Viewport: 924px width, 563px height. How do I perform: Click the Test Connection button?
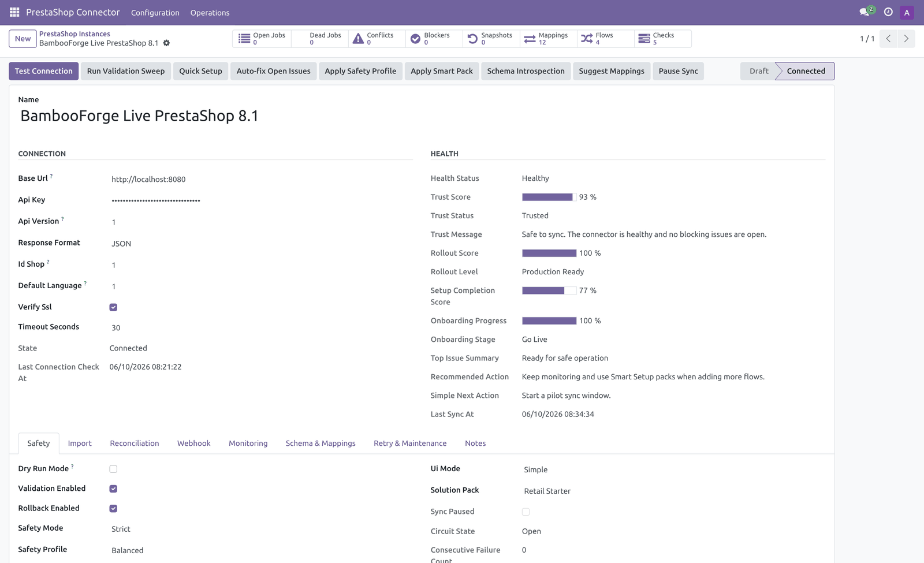click(x=44, y=71)
